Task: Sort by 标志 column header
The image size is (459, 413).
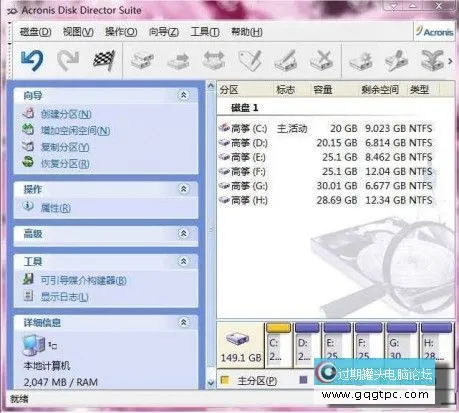Action: [291, 89]
